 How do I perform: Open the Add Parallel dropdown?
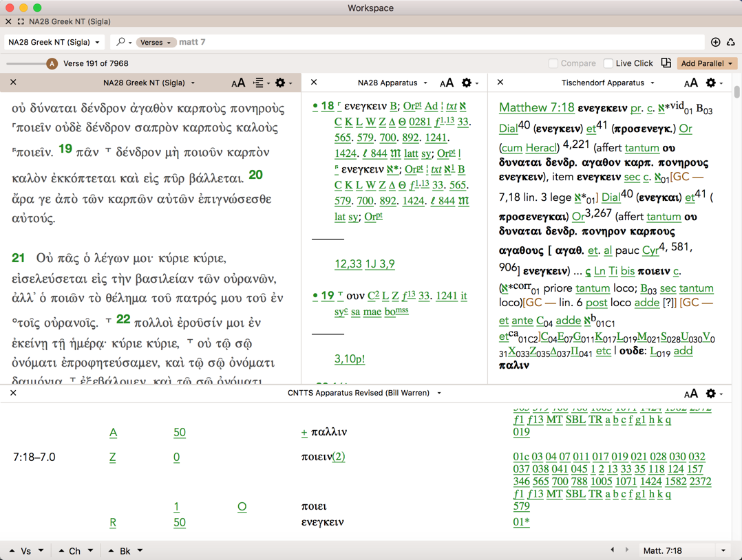click(706, 63)
